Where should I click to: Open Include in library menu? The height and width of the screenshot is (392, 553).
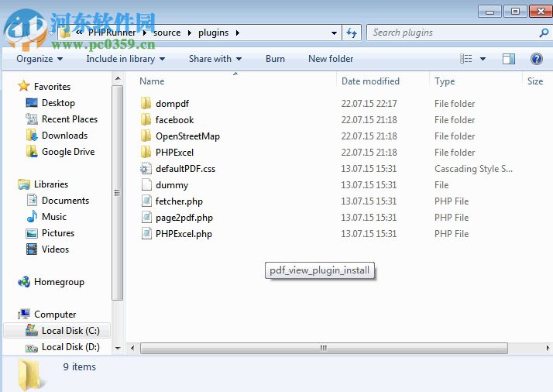point(125,59)
